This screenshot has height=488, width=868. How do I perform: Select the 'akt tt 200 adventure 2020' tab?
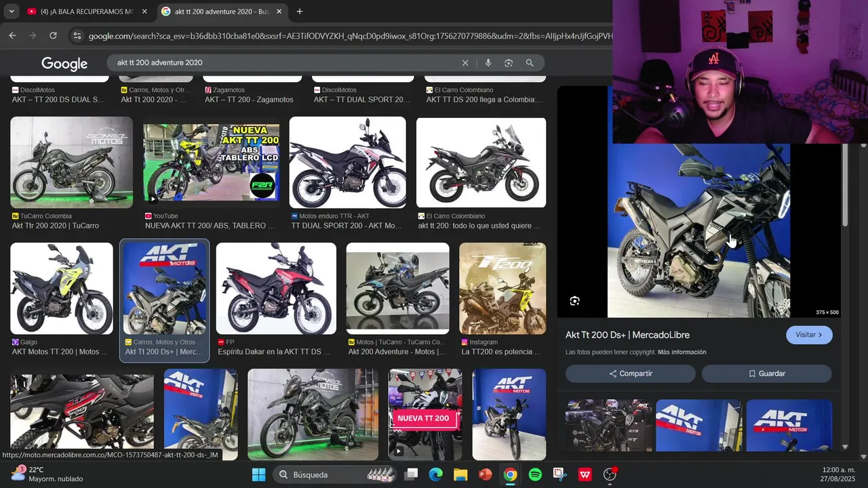click(x=222, y=12)
